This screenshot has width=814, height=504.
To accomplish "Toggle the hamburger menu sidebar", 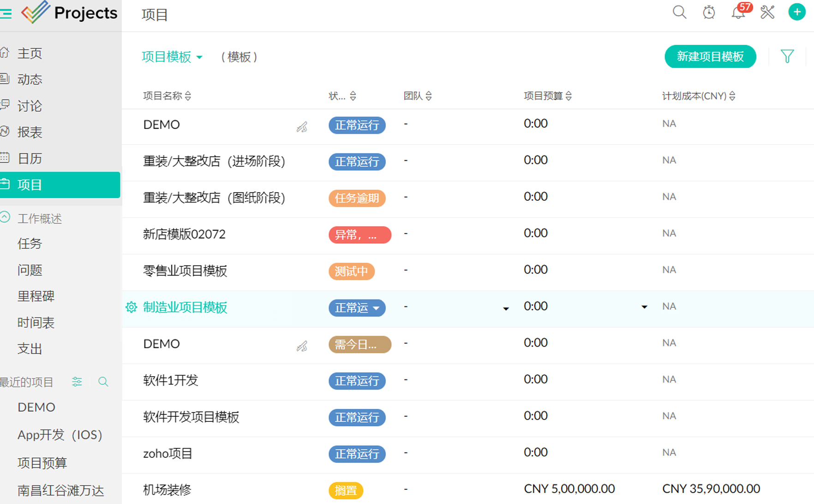I will click(x=6, y=13).
